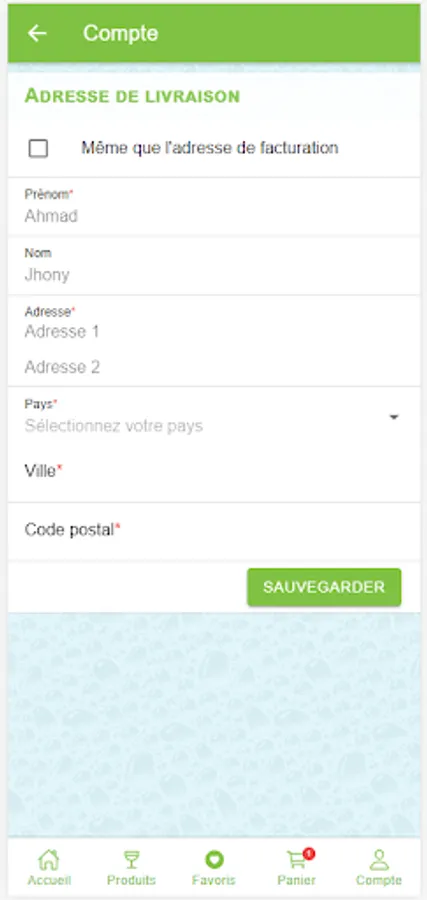The image size is (427, 900).
Task: Expand the Pays dropdown arrow
Action: (394, 417)
